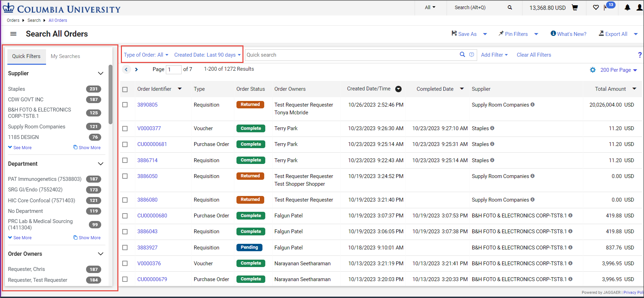The height and width of the screenshot is (298, 644).
Task: Tick checkbox for requisition 3886714
Action: [x=125, y=160]
